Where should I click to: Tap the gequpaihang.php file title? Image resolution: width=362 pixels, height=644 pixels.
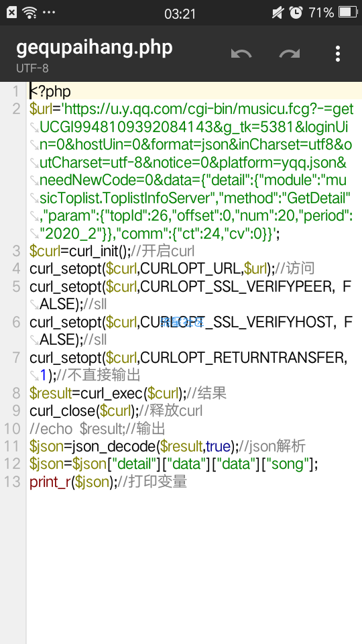[x=95, y=48]
